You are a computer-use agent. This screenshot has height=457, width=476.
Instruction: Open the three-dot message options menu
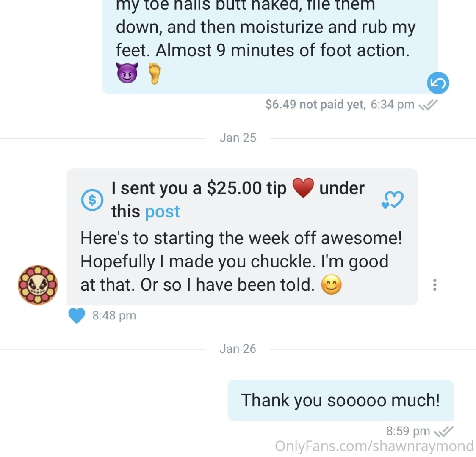[434, 285]
